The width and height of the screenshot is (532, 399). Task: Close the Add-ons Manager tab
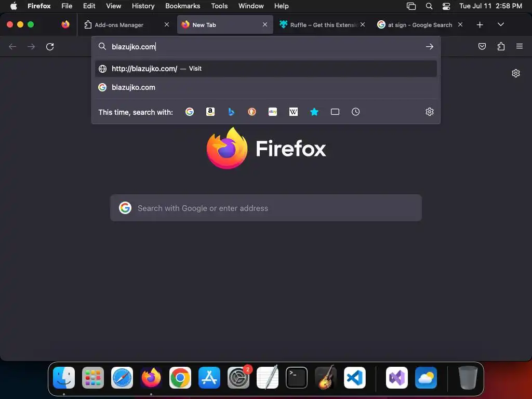tap(167, 24)
